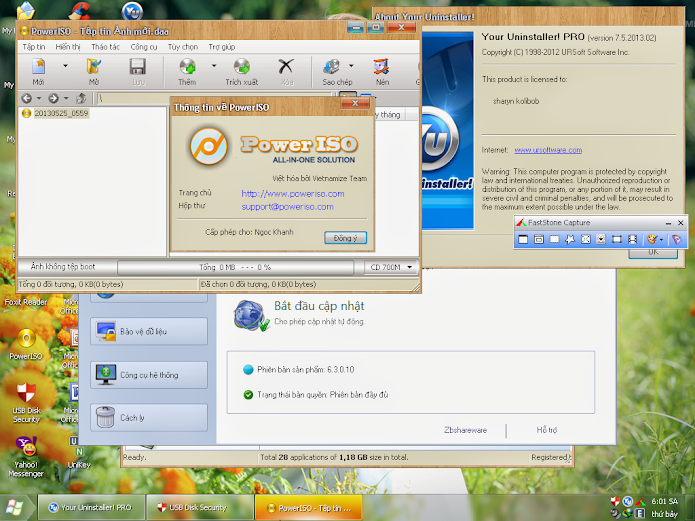Click the 6:01 SA taskbar clock
695x521 pixels.
click(x=664, y=501)
